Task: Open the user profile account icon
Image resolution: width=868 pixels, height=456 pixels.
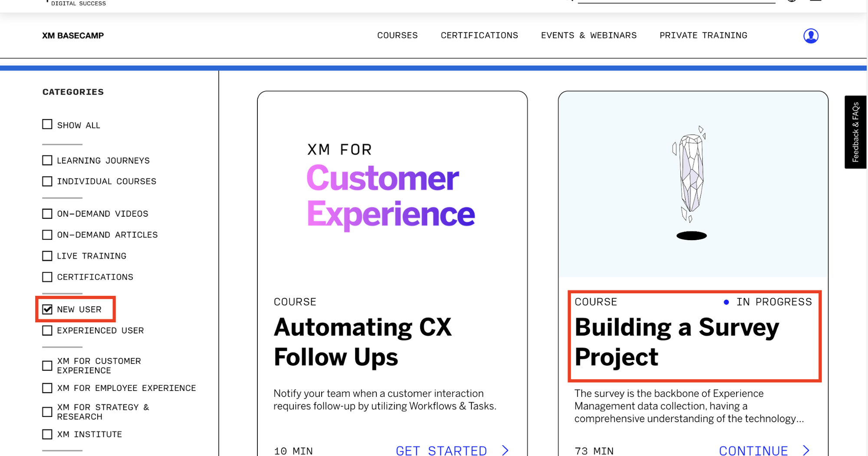Action: [810, 36]
